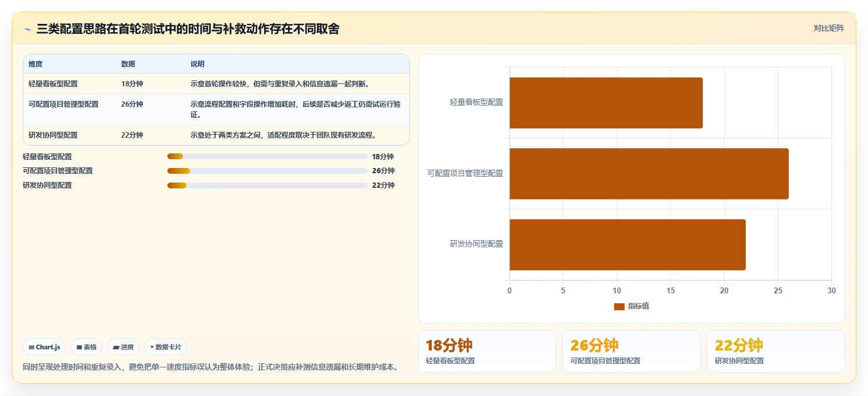Click the 18分钟 value beside the progress bar
Image resolution: width=868 pixels, height=396 pixels.
383,157
